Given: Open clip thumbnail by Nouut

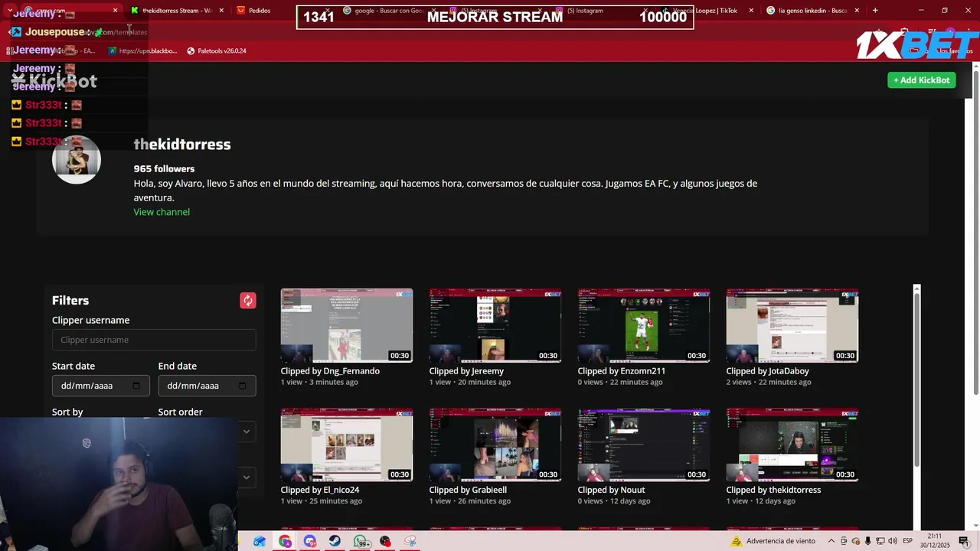Looking at the screenshot, I should coord(644,445).
